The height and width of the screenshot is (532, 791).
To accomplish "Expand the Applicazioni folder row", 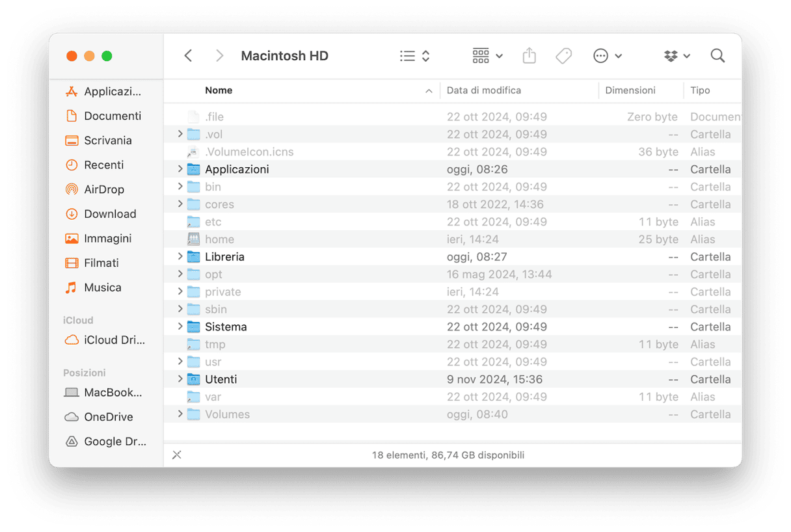I will (x=180, y=169).
